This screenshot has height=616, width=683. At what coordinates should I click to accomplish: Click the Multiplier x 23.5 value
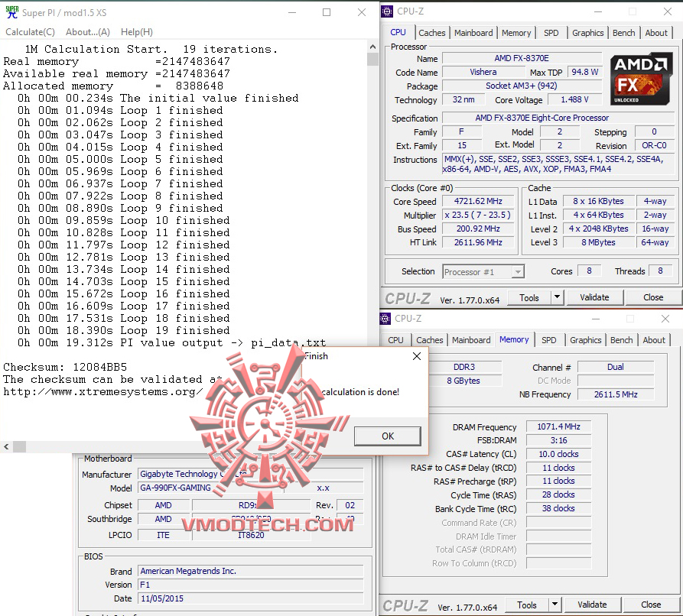[x=478, y=215]
